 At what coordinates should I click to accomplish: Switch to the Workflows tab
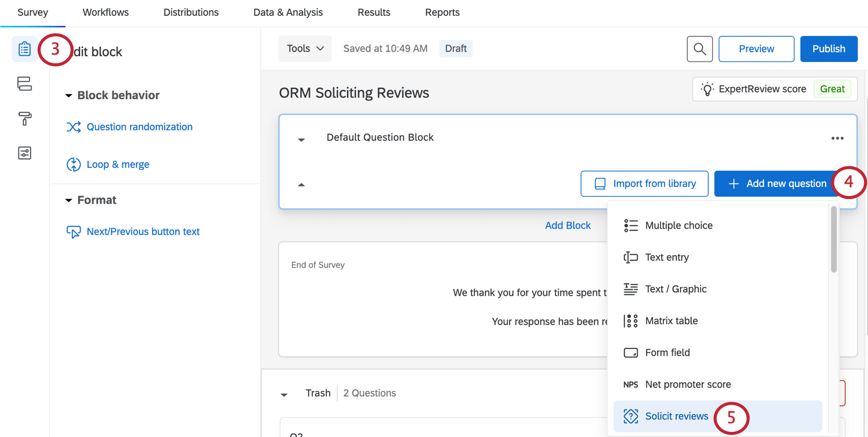tap(106, 12)
